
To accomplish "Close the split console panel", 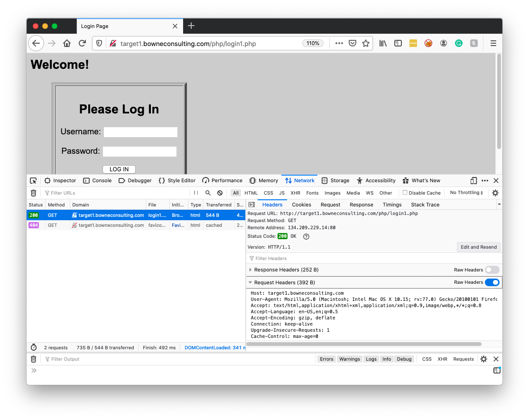I will (496, 359).
